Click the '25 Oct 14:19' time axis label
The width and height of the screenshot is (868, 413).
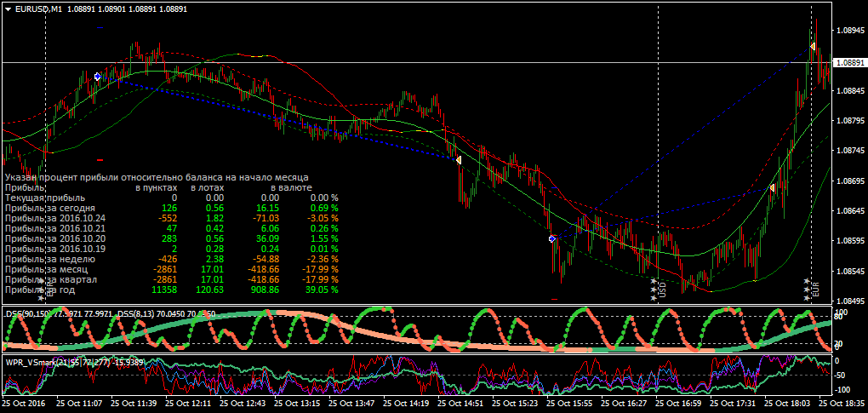(x=406, y=404)
